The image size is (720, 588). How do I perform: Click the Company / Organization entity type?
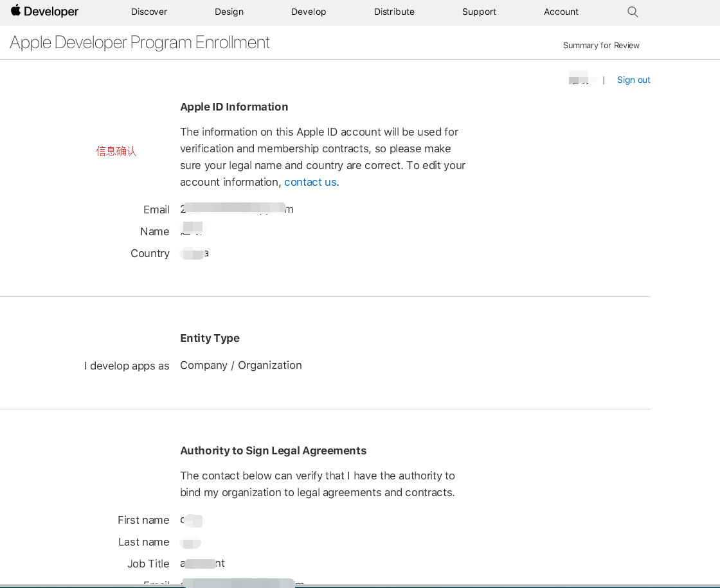click(240, 365)
